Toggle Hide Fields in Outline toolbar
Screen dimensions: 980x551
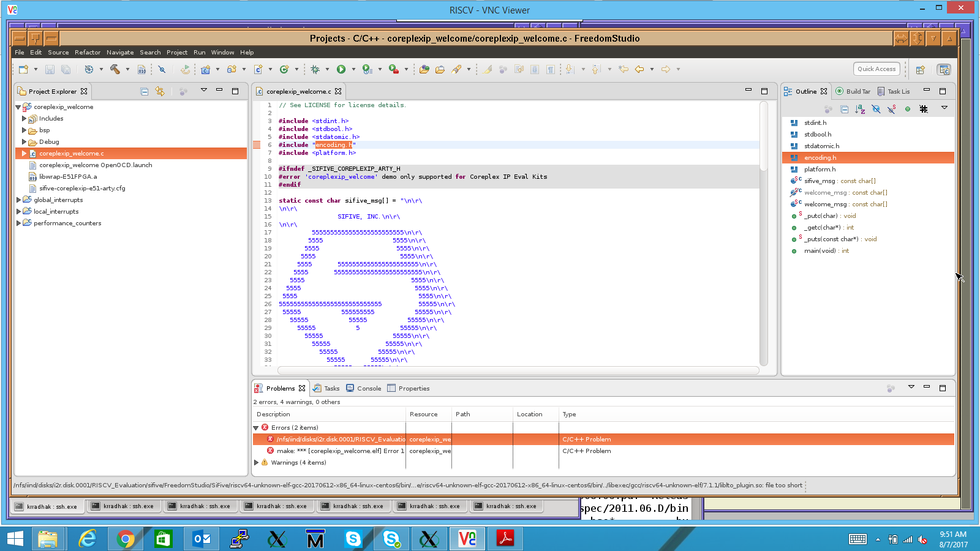876,109
